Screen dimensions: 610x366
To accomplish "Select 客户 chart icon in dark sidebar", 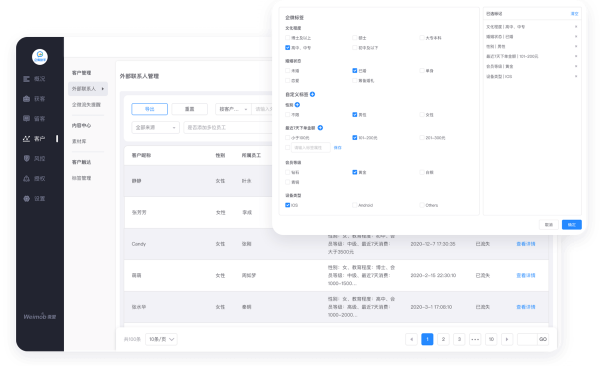I will pos(26,138).
